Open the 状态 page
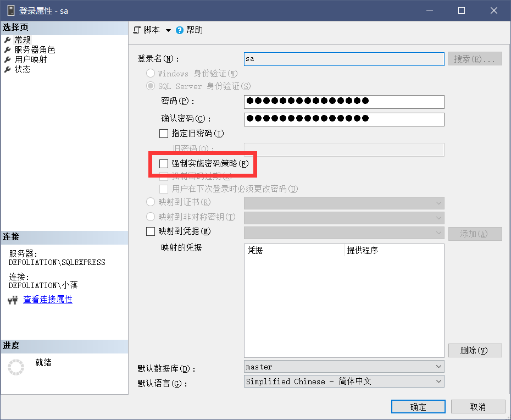511x420 pixels. pyautogui.click(x=23, y=69)
